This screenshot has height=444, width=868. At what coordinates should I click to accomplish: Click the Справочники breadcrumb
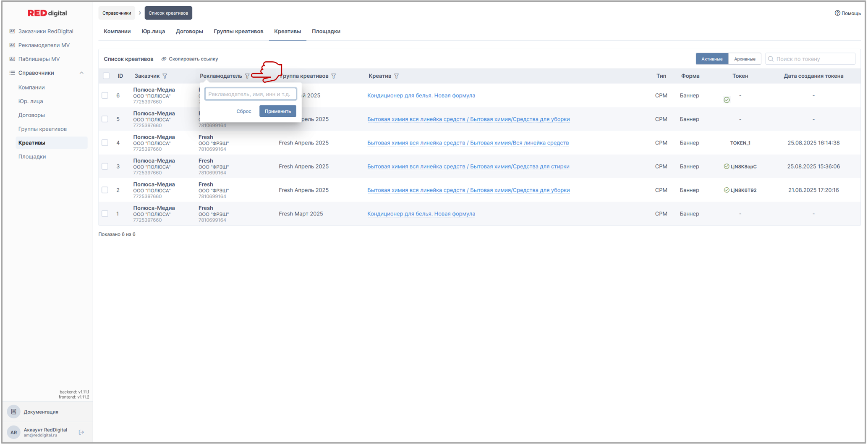pos(117,13)
